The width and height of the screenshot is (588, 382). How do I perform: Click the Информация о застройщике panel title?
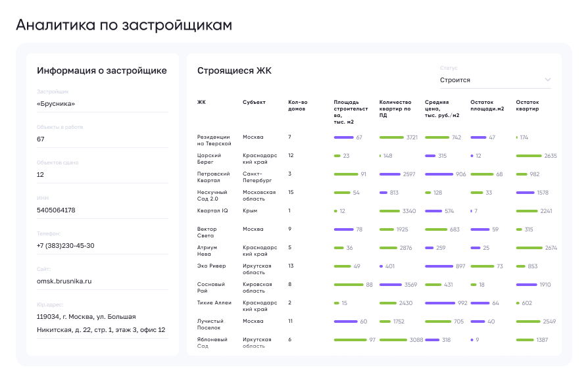pyautogui.click(x=102, y=70)
